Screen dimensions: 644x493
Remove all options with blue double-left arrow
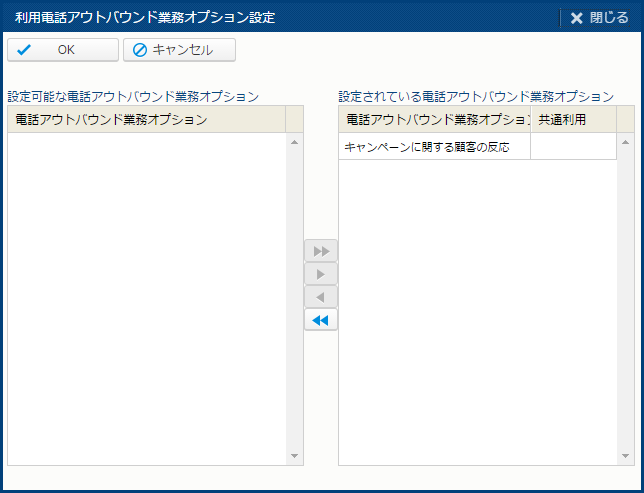click(x=321, y=320)
